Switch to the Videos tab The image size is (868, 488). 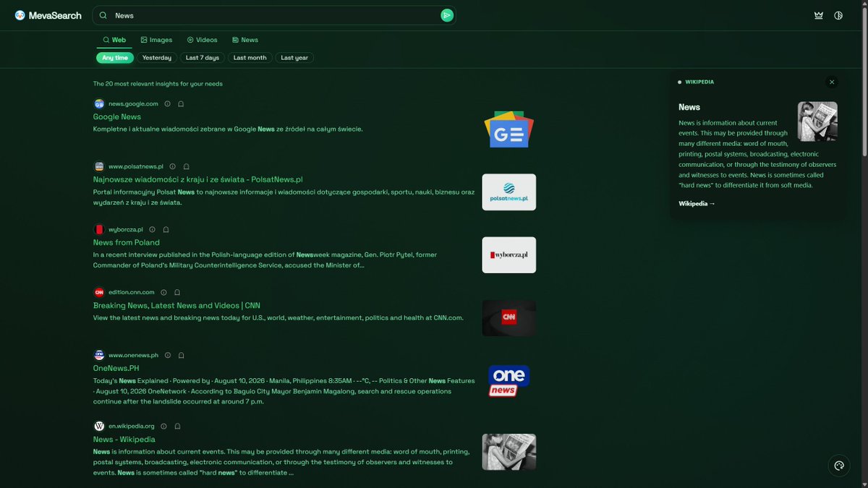tap(202, 40)
